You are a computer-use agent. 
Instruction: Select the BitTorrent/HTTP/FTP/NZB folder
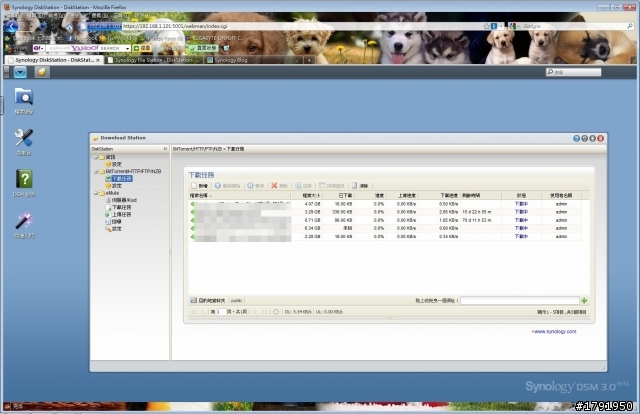coord(130,171)
